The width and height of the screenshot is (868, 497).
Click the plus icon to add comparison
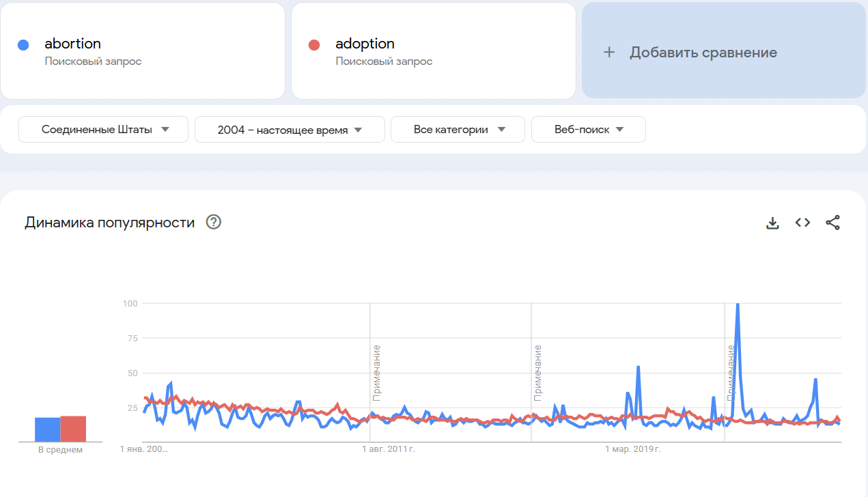pos(609,53)
